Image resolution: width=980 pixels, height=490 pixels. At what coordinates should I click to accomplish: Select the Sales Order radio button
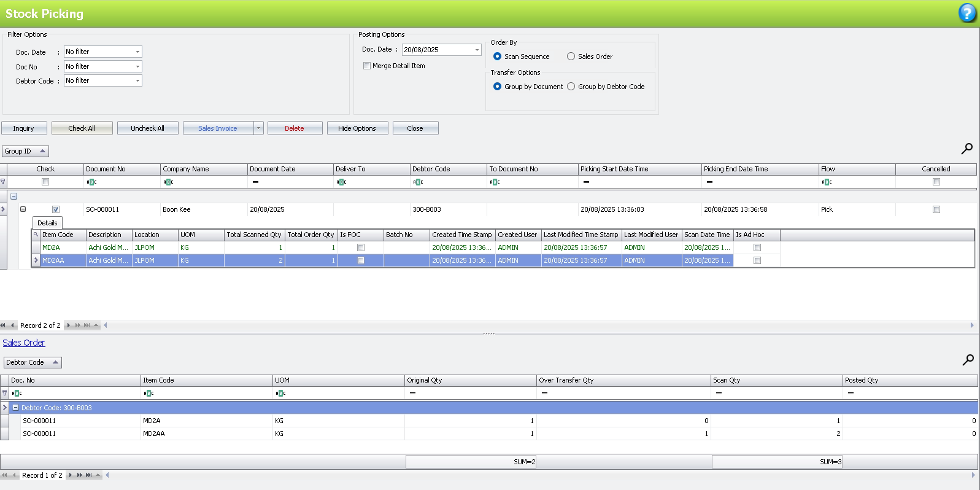[x=571, y=56]
